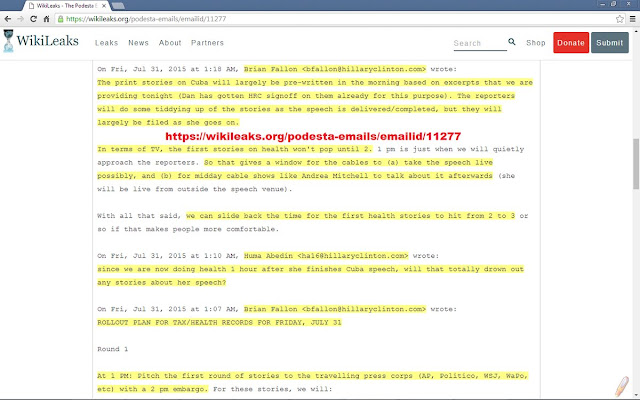Open the News menu item

pos(138,43)
